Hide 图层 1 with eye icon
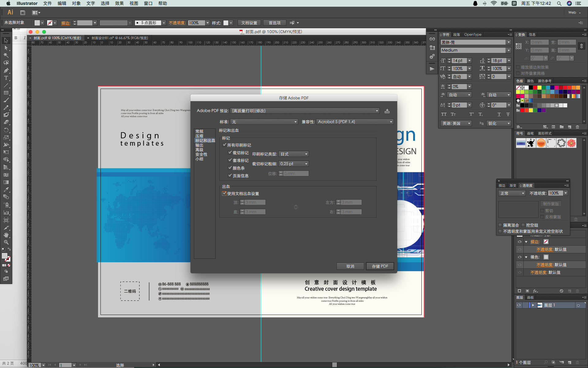This screenshot has height=368, width=588. [x=519, y=305]
